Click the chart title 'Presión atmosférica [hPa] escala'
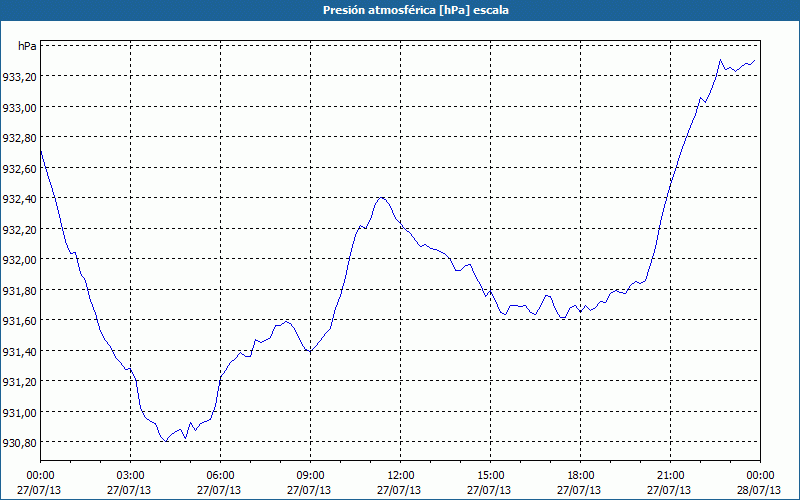800x500 pixels. click(x=416, y=10)
